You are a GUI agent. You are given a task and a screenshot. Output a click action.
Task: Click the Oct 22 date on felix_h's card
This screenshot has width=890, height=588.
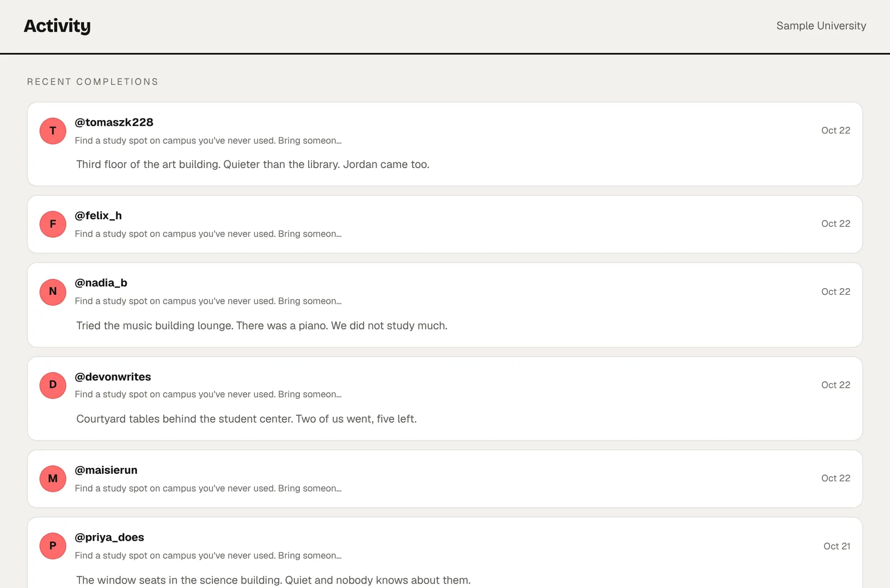835,224
